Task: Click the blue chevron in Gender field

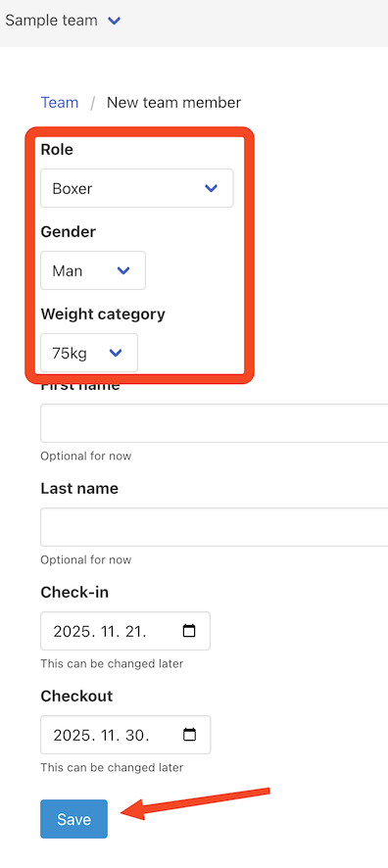Action: (122, 270)
